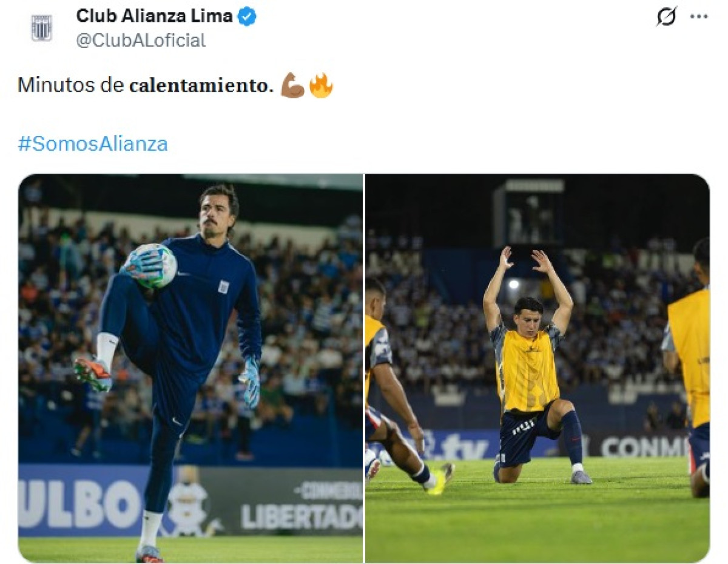Open the #SomosAlianza hashtag
Viewport: 728px width, 564px height.
(93, 144)
